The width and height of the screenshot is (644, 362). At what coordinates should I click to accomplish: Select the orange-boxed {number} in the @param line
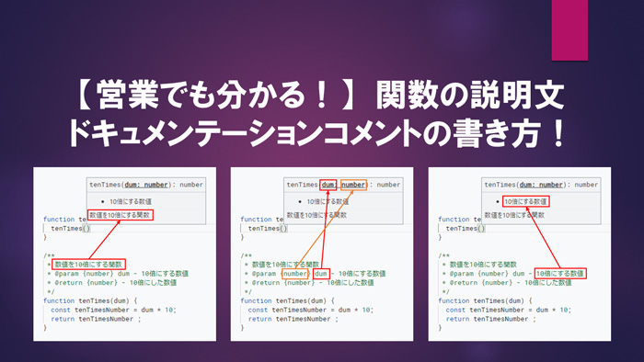pyautogui.click(x=295, y=274)
